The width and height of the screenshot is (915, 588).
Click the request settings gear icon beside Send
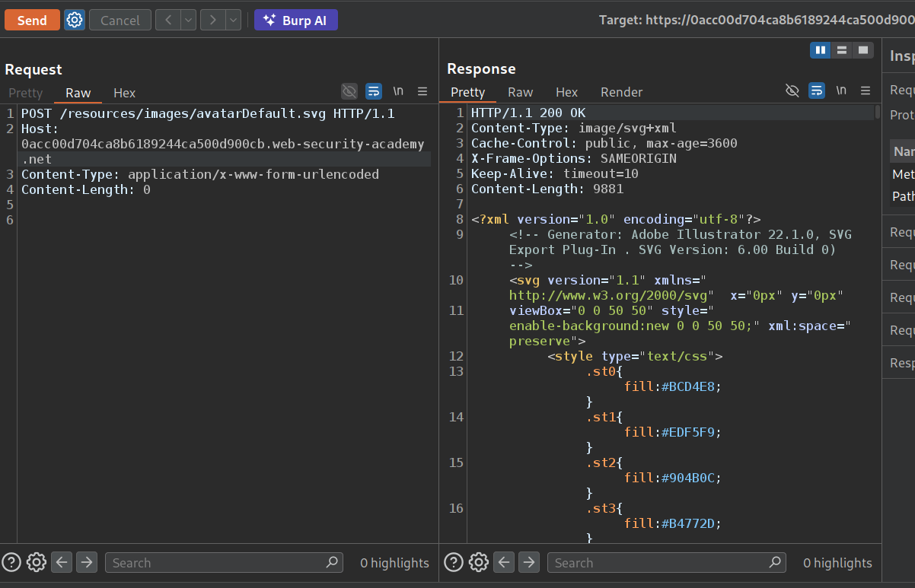click(74, 21)
